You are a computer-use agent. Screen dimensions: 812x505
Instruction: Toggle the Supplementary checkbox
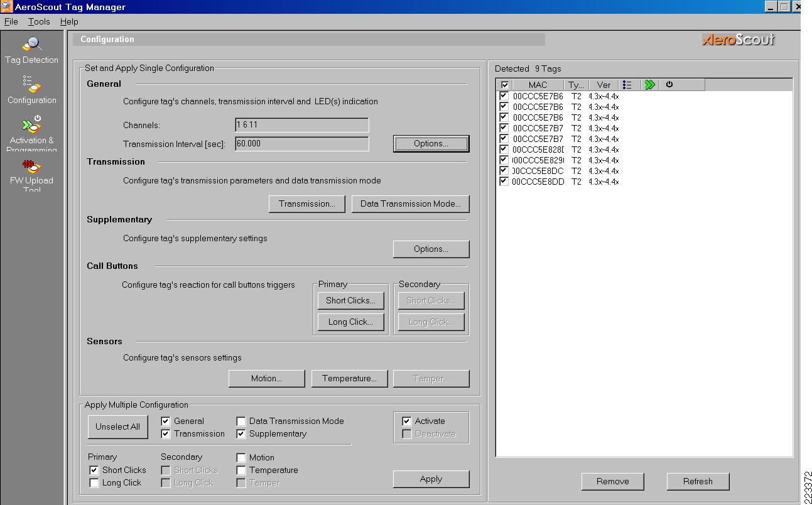[x=241, y=433]
